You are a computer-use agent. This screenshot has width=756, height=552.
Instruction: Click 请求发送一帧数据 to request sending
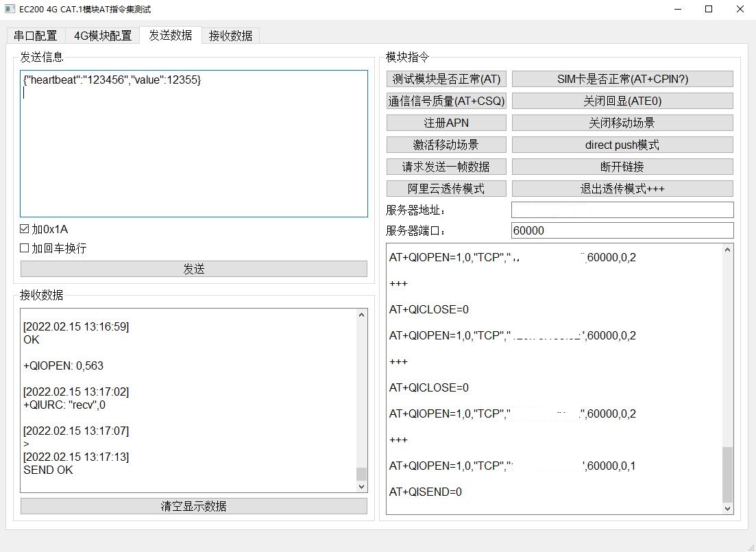point(446,167)
